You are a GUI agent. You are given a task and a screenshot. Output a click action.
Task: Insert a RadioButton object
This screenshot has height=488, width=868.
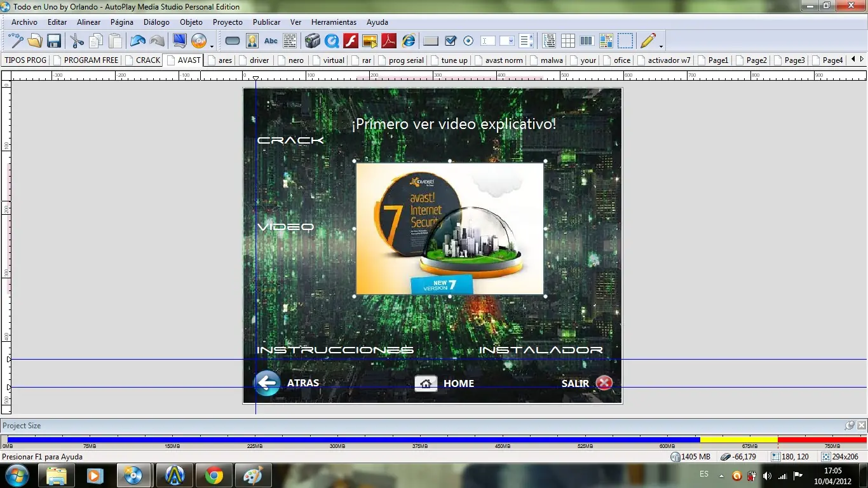468,41
